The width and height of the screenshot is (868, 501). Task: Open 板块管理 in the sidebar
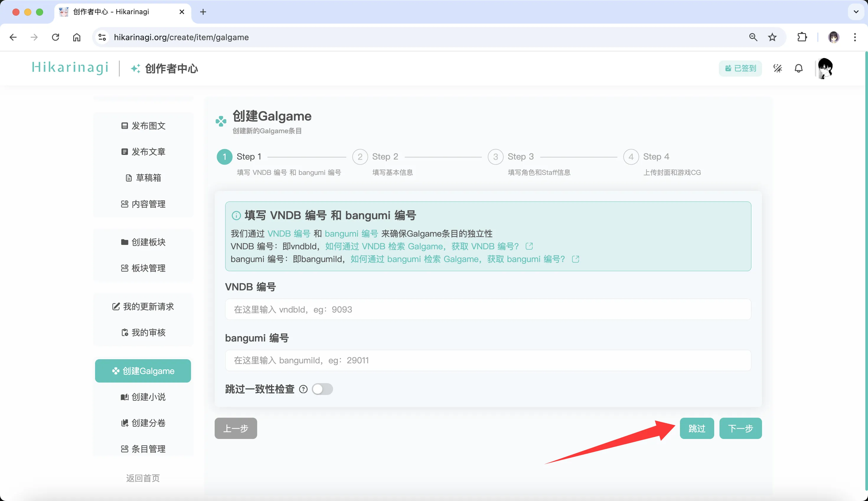tap(143, 269)
